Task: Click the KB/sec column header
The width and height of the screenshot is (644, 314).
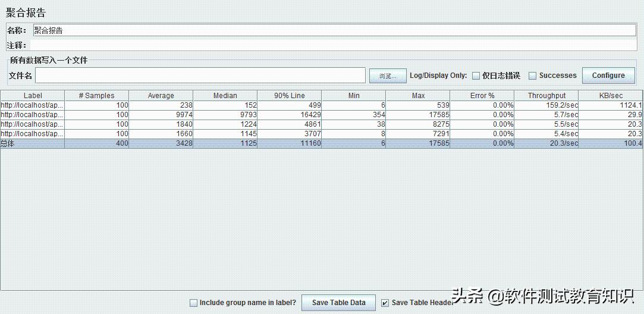Action: point(611,96)
